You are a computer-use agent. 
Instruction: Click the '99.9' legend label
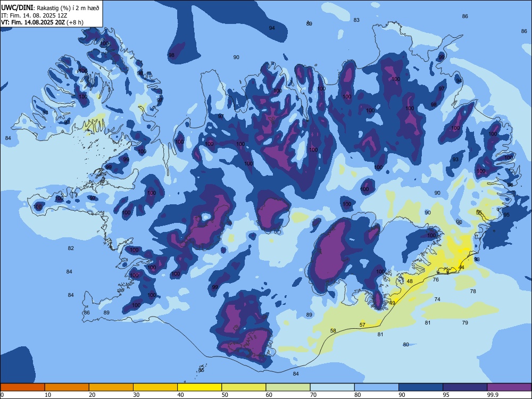(x=493, y=395)
